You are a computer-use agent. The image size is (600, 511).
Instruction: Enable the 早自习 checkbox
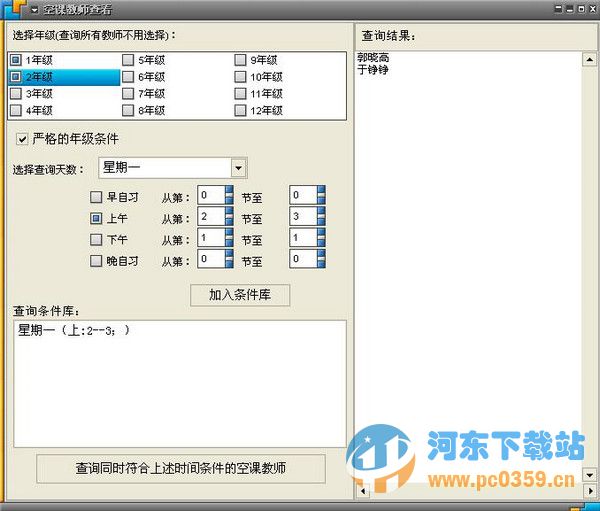pos(96,197)
